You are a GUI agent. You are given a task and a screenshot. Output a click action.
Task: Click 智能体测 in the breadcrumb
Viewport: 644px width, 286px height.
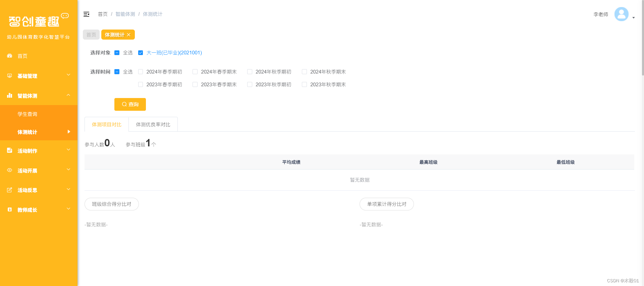125,14
